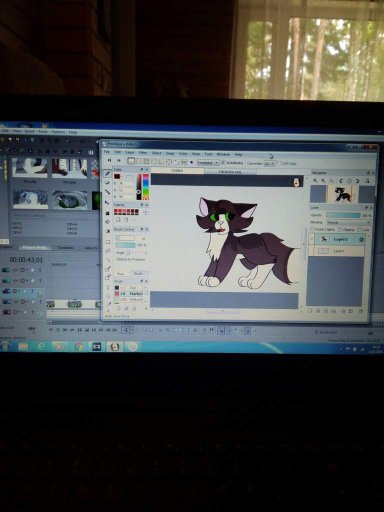Enable the Protect Alpha checkbox

pos(312,230)
